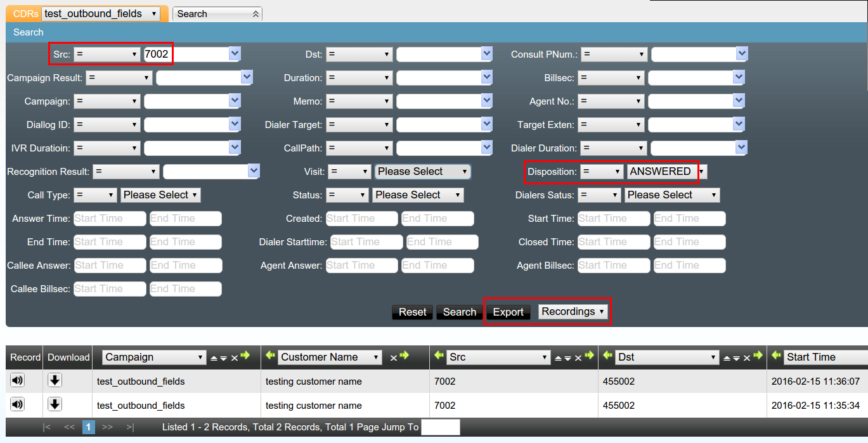This screenshot has height=443, width=868.
Task: Sort Campaign column ascending
Action: (214, 358)
